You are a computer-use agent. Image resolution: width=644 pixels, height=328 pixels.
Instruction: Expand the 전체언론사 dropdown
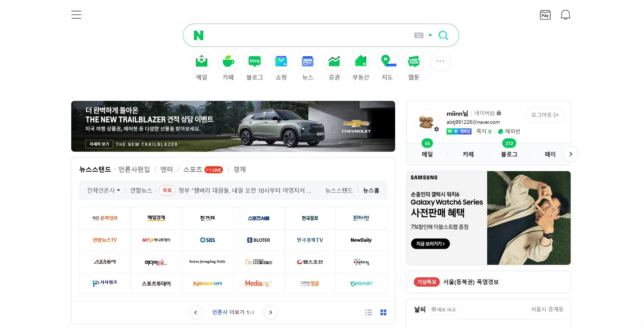click(104, 190)
